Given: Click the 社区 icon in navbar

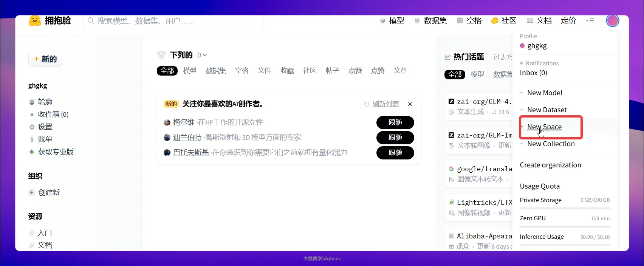Looking at the screenshot, I should [494, 21].
